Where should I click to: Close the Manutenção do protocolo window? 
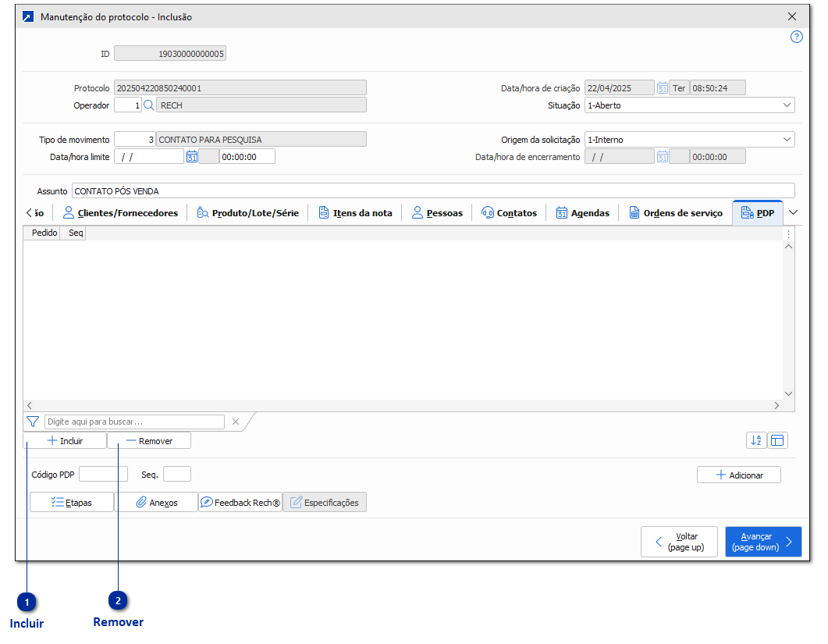click(792, 16)
